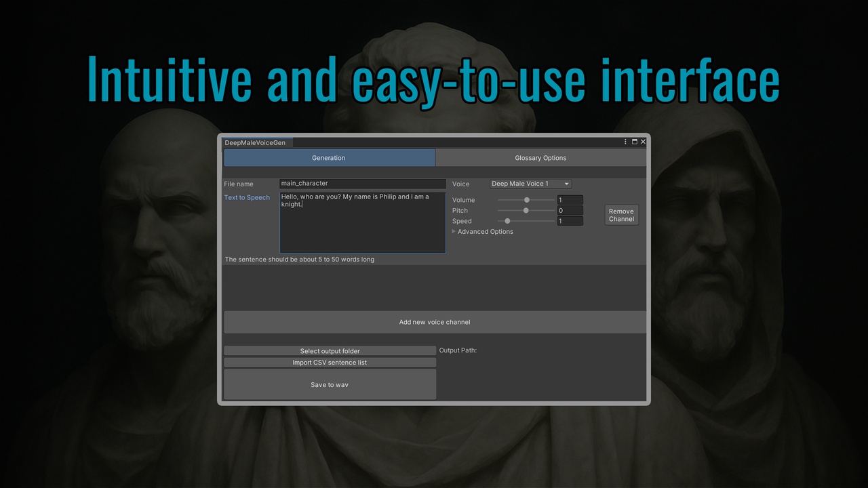868x488 pixels.
Task: Click Save to wav button
Action: (x=330, y=384)
